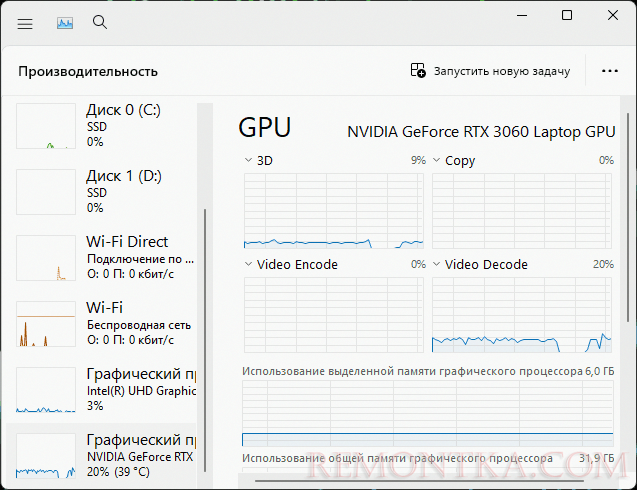The height and width of the screenshot is (490, 637).
Task: Click the 20% Video Decode value
Action: point(603,264)
